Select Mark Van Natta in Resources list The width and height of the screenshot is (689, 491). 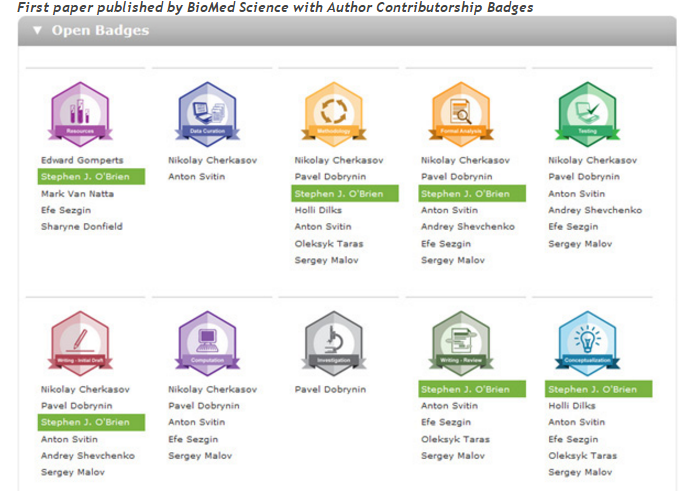tap(77, 193)
